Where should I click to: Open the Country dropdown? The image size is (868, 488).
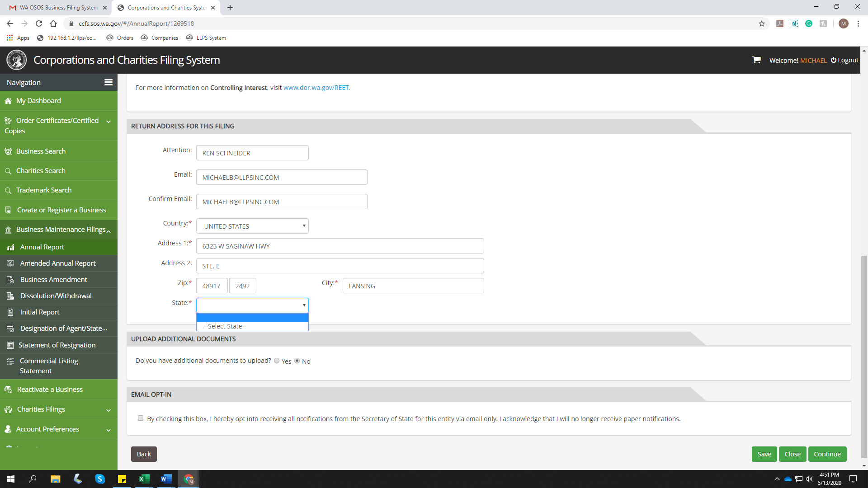pyautogui.click(x=252, y=226)
